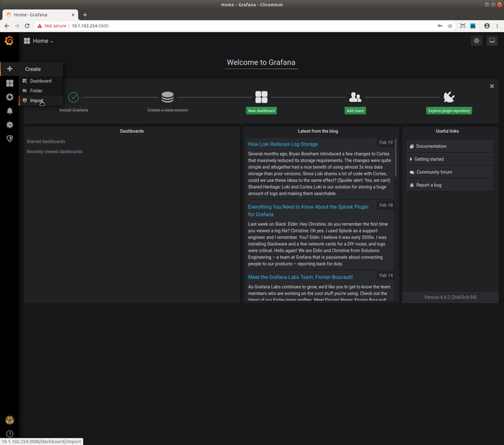
Task: Click the blue extension icon in toolbar
Action: coord(473,26)
